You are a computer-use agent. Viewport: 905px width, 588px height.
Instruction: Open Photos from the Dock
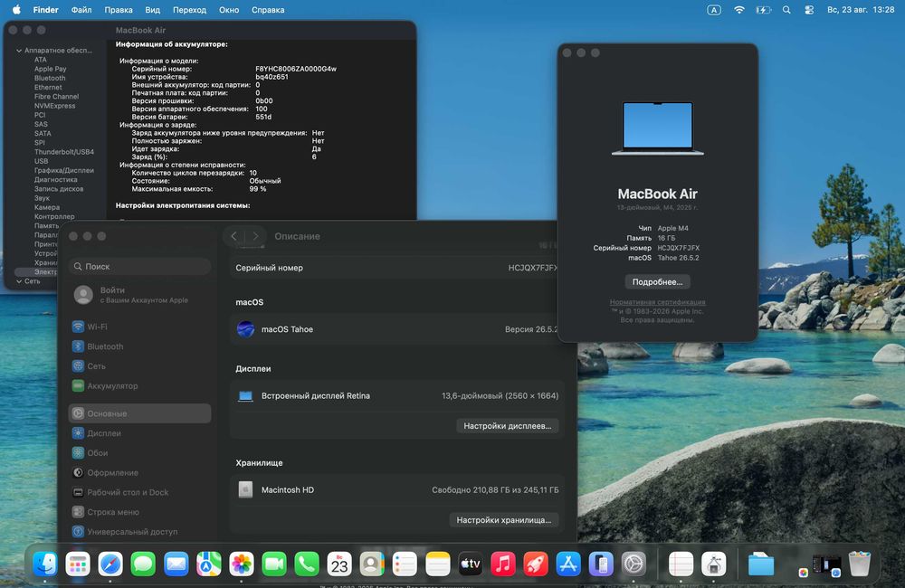pyautogui.click(x=242, y=564)
